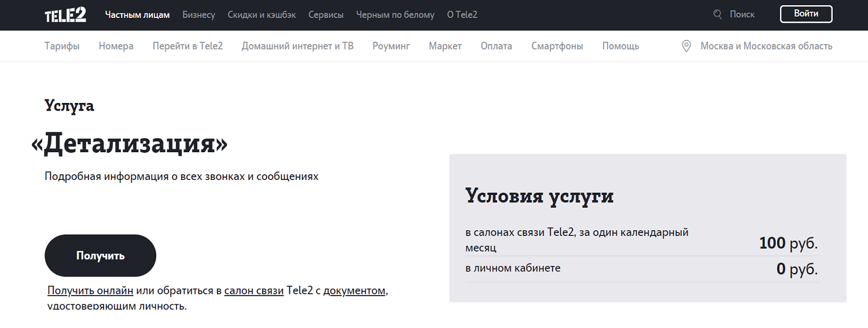Open the Частным лицам section
The image size is (868, 328).
137,15
